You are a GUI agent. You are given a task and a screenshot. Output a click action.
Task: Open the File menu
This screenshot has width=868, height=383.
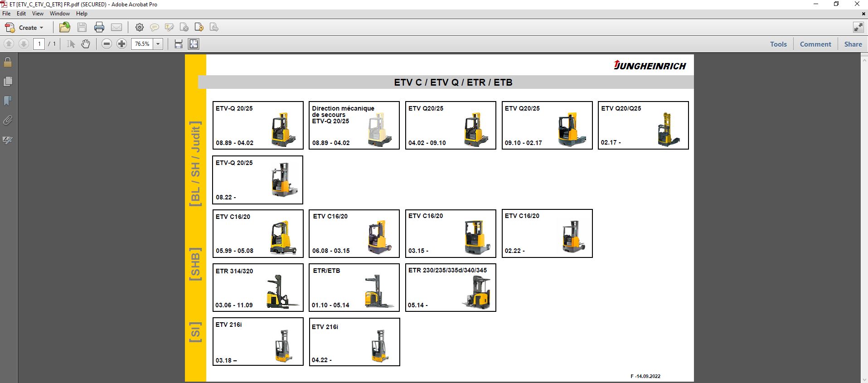[6, 14]
